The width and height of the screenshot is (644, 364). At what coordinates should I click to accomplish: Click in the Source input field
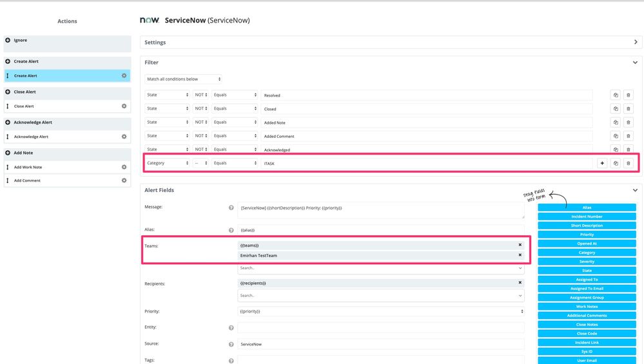click(x=381, y=344)
